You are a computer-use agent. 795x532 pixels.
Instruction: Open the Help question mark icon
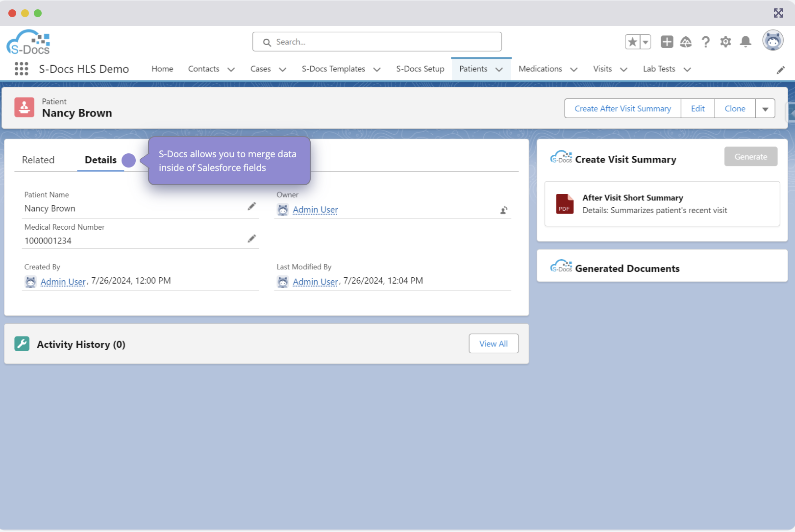(705, 42)
